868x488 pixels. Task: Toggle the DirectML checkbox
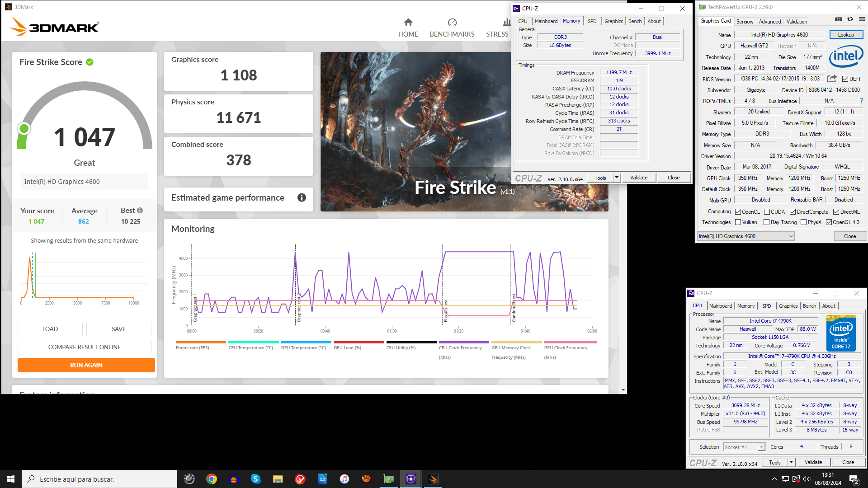click(x=836, y=212)
